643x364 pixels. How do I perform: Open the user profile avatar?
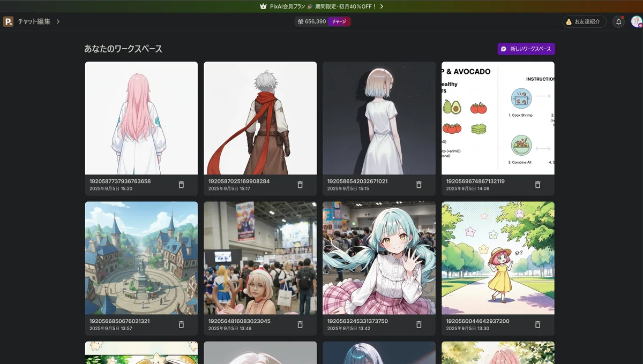637,21
